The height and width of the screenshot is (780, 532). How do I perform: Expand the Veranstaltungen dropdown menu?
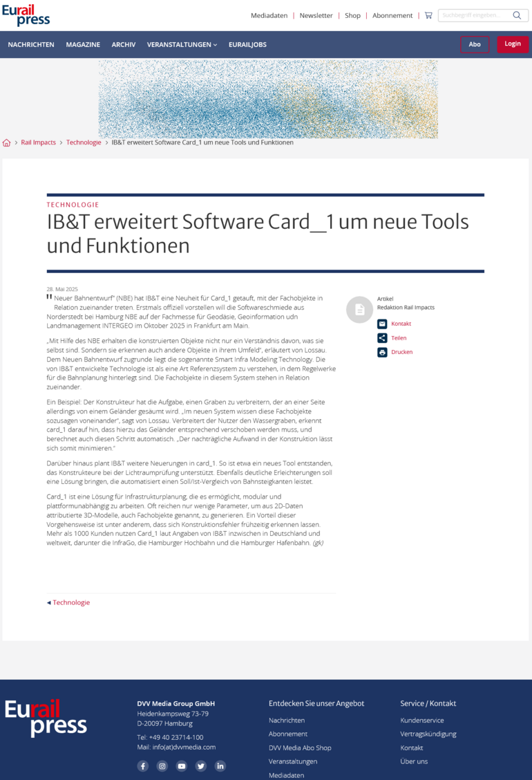pyautogui.click(x=182, y=44)
